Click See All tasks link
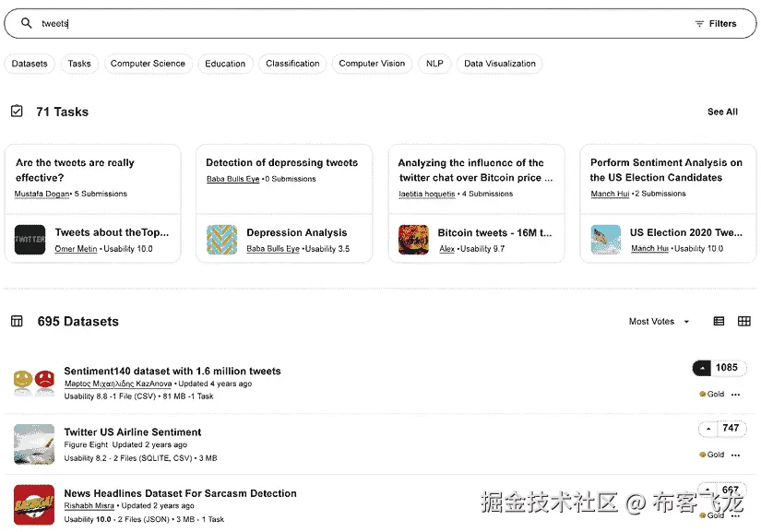761x532 pixels. (x=722, y=112)
